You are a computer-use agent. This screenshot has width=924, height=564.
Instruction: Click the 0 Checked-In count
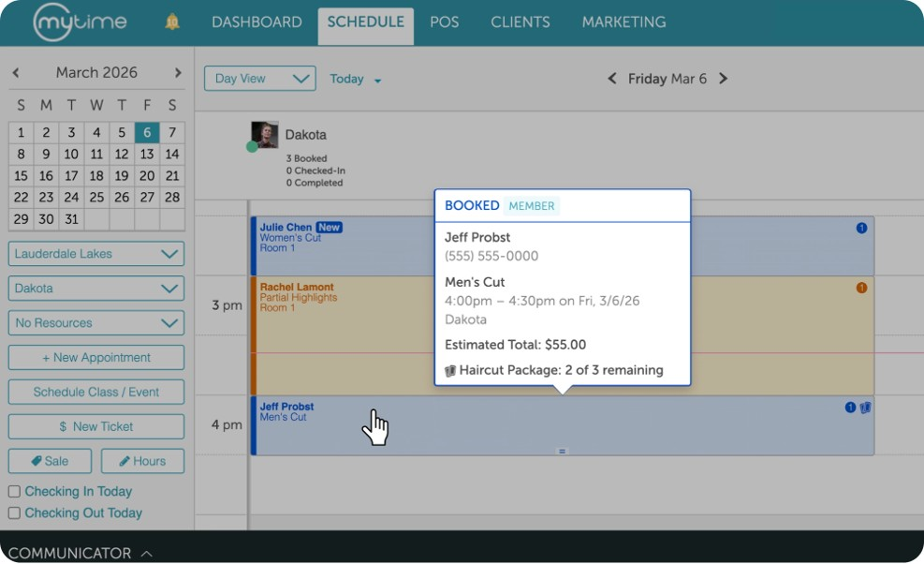(315, 171)
